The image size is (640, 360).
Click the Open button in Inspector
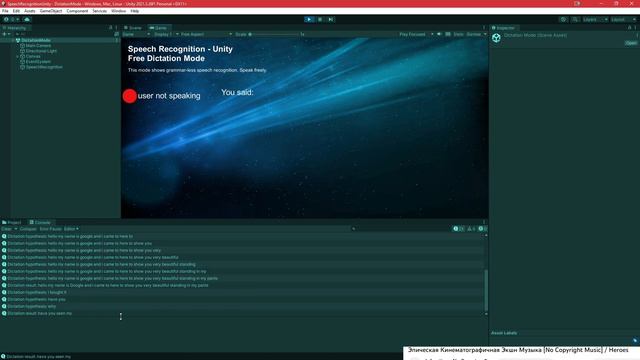point(631,43)
